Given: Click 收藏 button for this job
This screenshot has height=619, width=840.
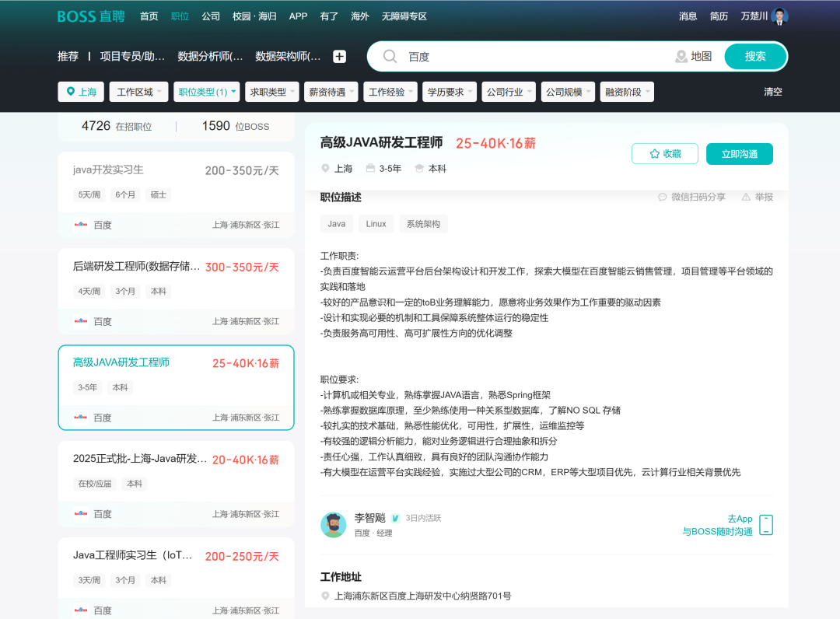Looking at the screenshot, I should click(665, 154).
